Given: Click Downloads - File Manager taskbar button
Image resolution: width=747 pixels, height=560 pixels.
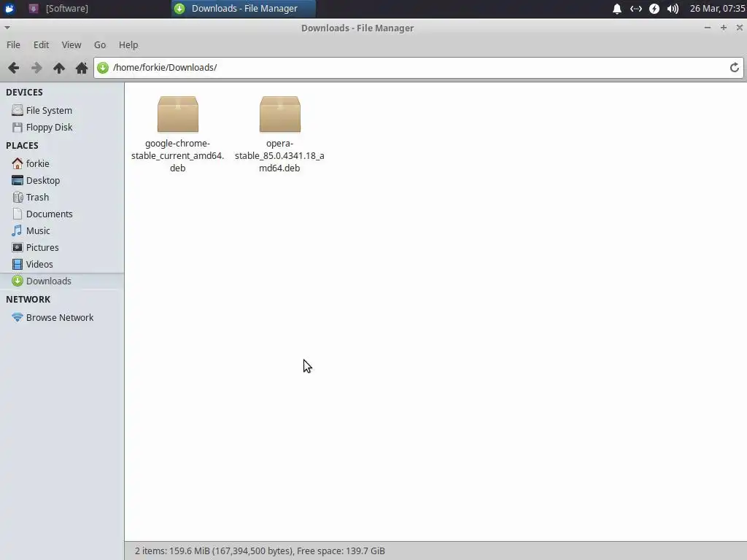Looking at the screenshot, I should pos(243,9).
